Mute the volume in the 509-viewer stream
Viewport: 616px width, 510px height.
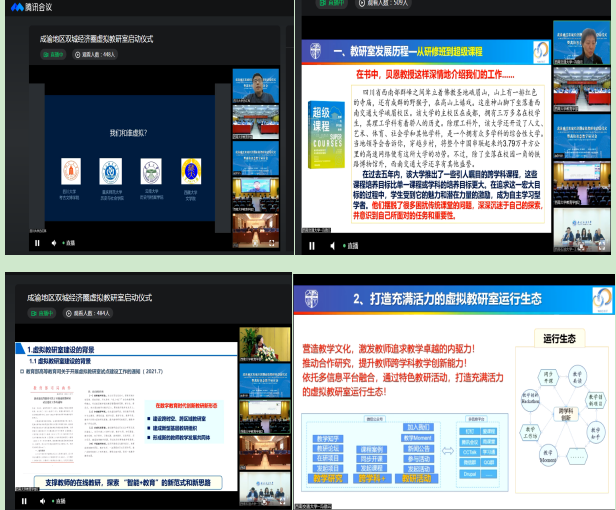333,246
